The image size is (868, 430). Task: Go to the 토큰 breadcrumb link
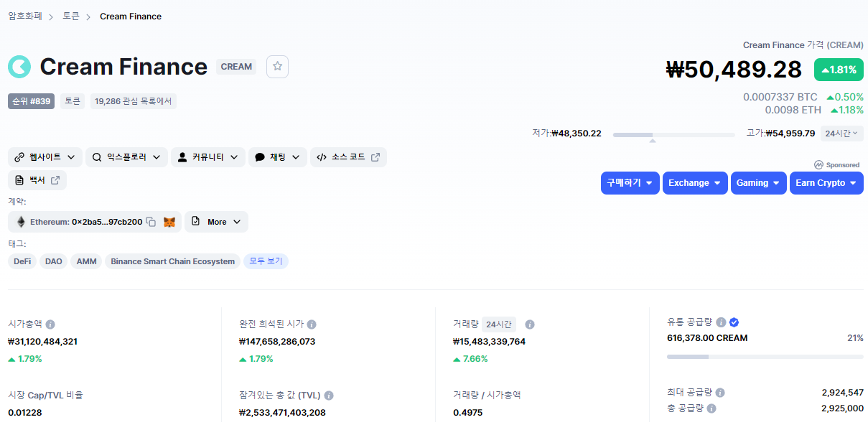71,17
